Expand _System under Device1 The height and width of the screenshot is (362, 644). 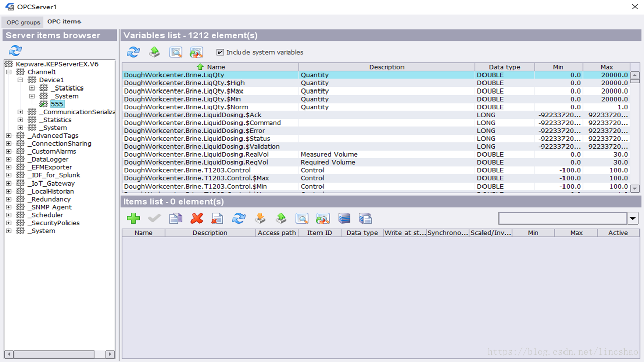(32, 96)
